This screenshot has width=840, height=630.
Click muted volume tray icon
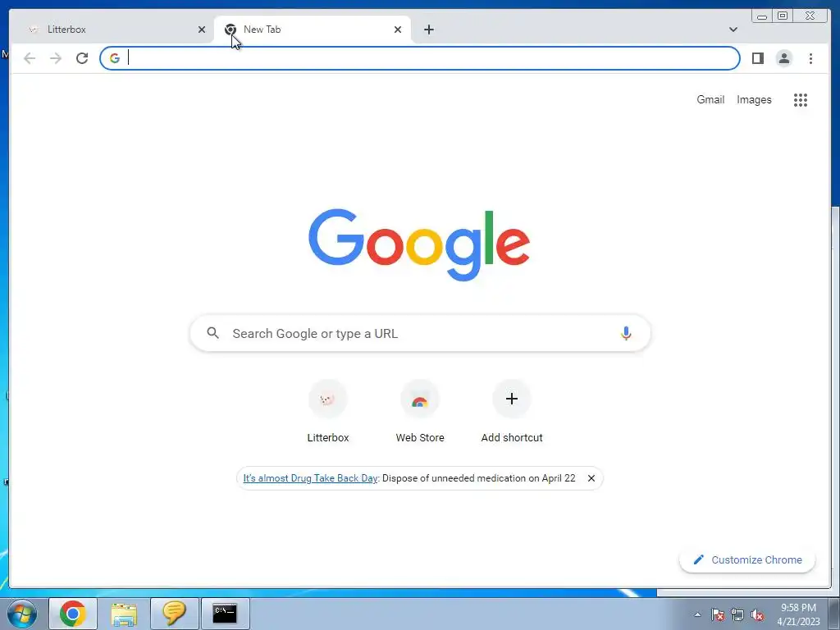tap(757, 614)
